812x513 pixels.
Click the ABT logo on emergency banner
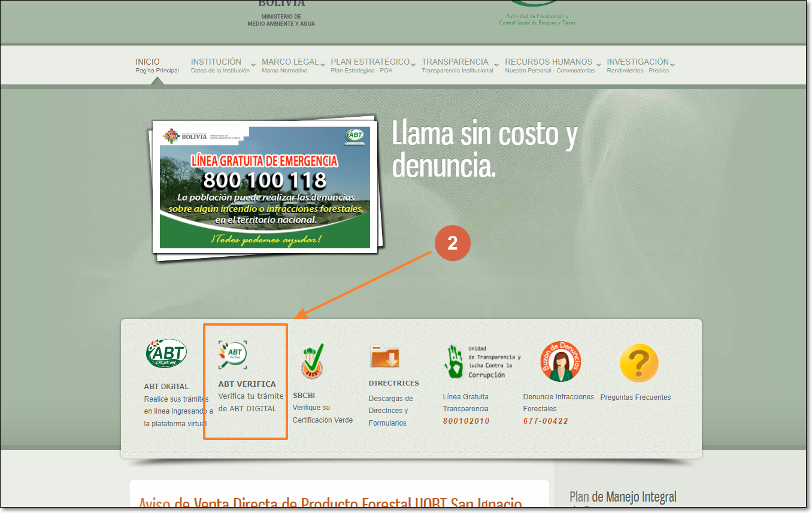pos(355,136)
